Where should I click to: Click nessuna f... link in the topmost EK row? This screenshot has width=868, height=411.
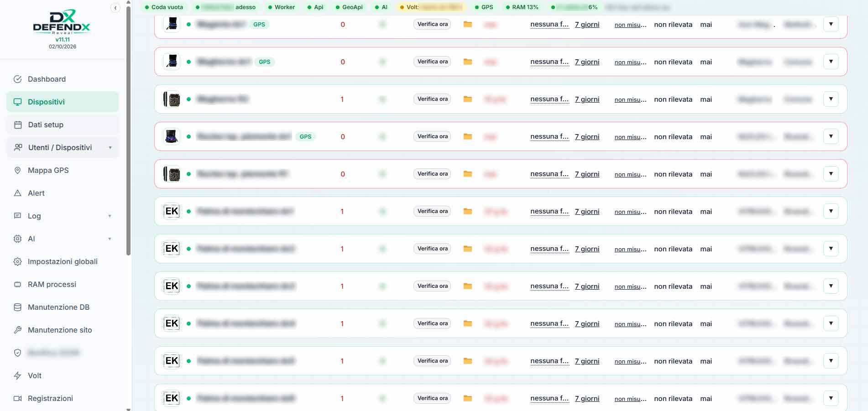click(549, 211)
